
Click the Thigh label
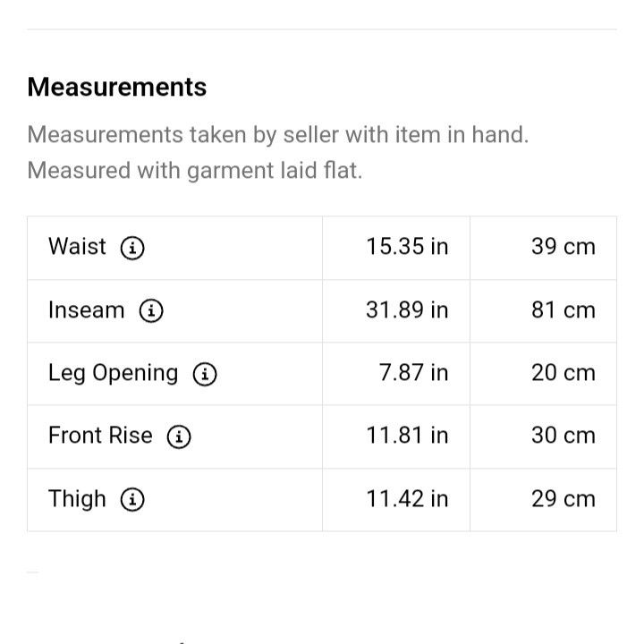click(77, 499)
